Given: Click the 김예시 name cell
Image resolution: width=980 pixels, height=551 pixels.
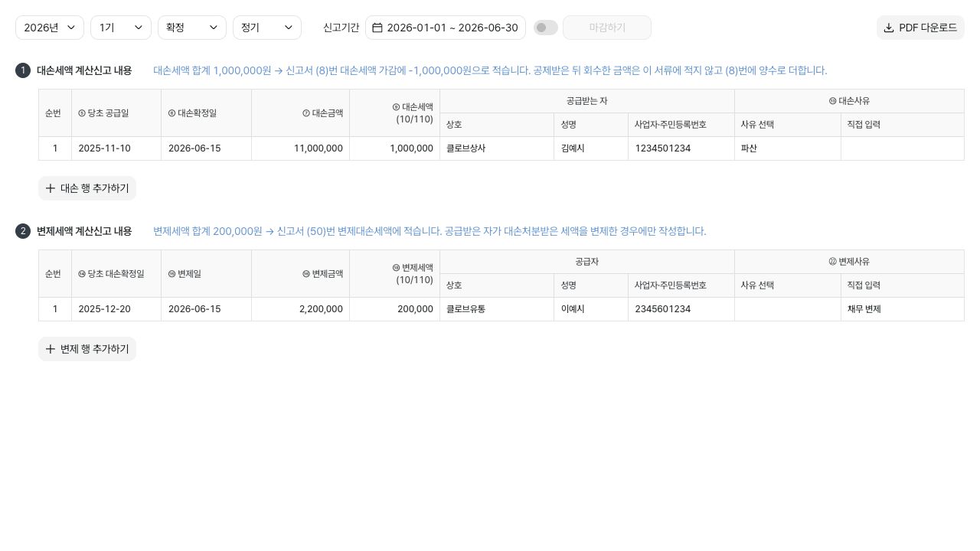Looking at the screenshot, I should [x=591, y=148].
